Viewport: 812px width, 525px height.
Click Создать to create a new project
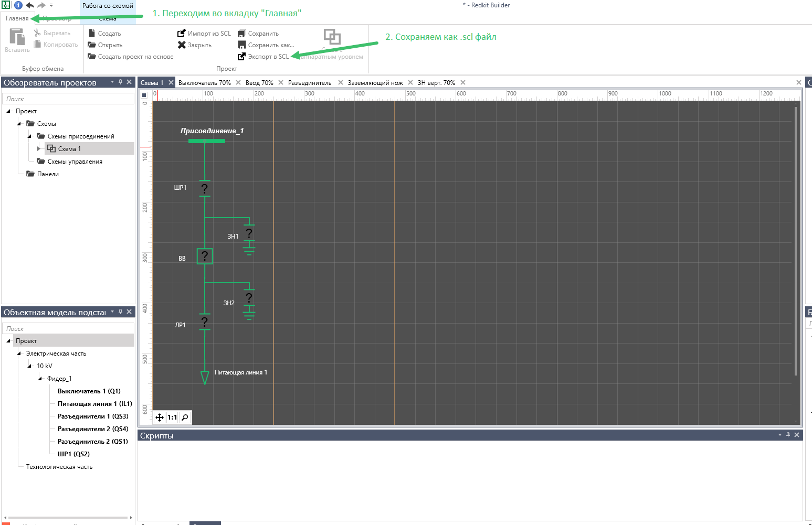(104, 34)
